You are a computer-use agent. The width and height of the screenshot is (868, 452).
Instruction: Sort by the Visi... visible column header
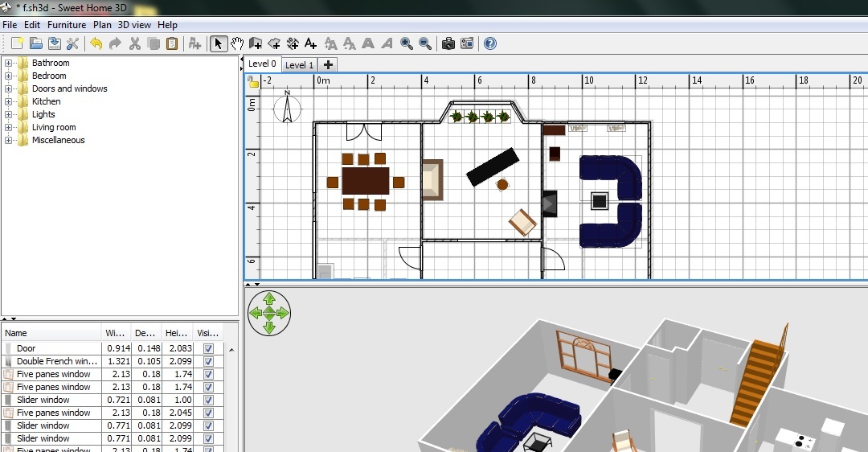[x=209, y=333]
